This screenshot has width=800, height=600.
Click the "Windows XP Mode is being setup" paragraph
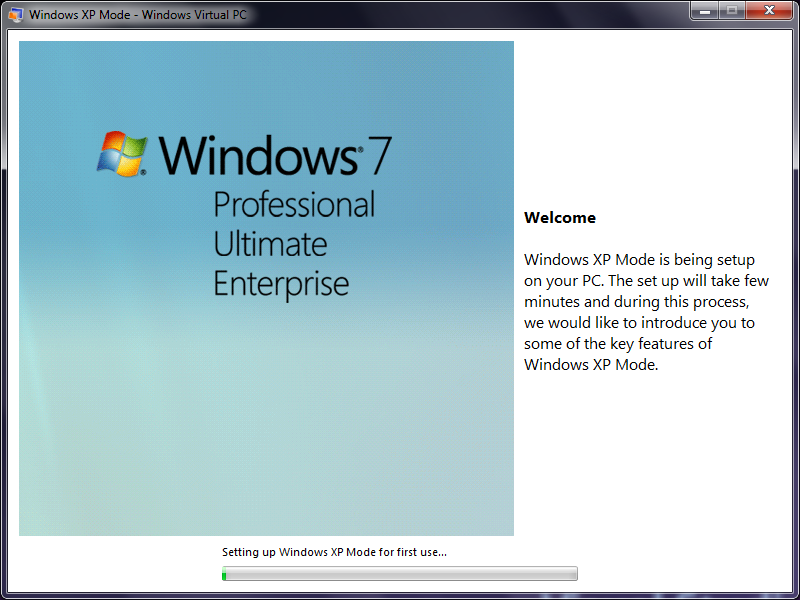point(646,312)
